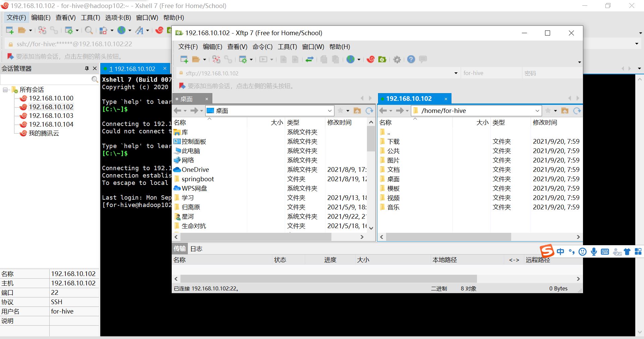Click the font A icon in Xshell toolbar
The width and height of the screenshot is (644, 339).
[139, 30]
